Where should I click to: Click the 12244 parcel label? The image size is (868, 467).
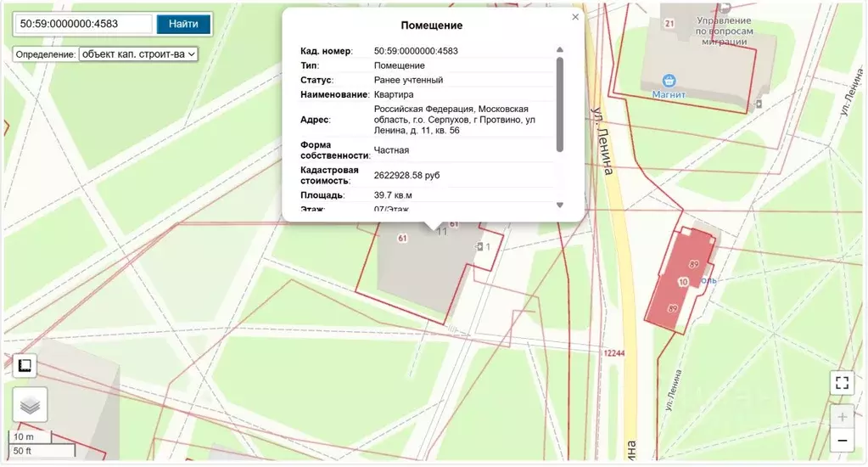(613, 353)
